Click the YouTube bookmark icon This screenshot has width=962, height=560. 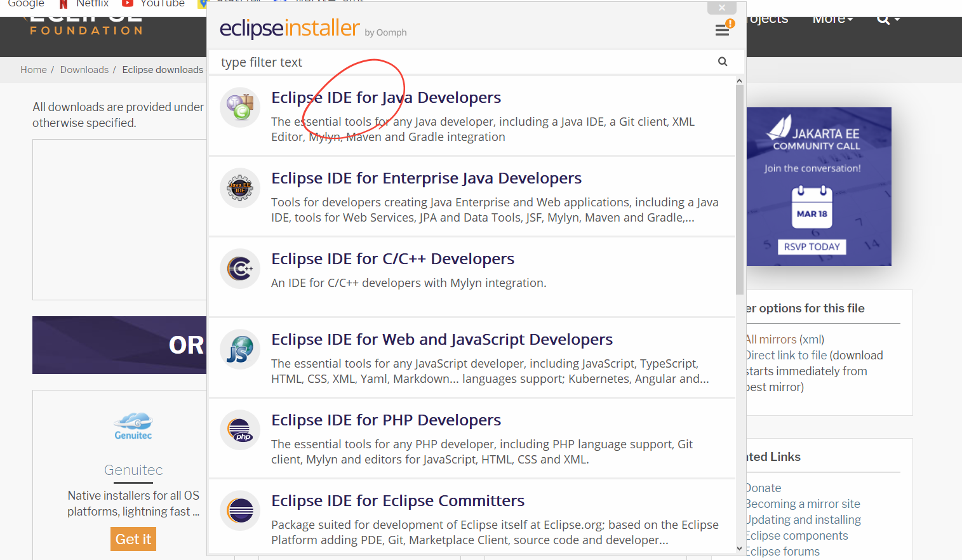128,3
